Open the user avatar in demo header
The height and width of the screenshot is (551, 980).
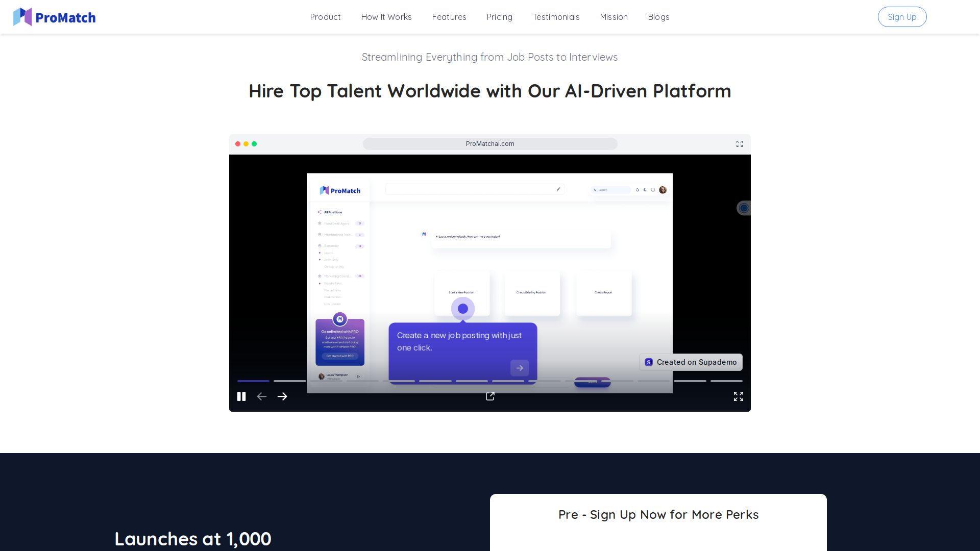[x=663, y=190]
